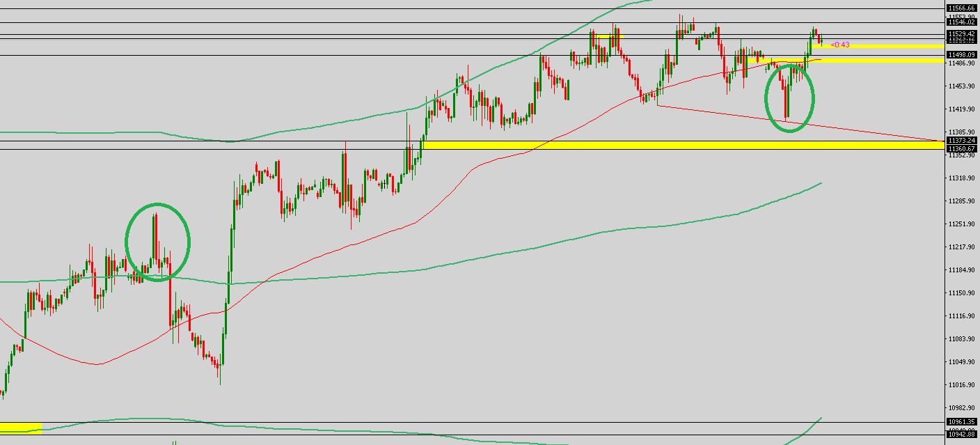Screen dimensions: 980x445
Task: Click the 11498.09 price level label
Action: (961, 54)
